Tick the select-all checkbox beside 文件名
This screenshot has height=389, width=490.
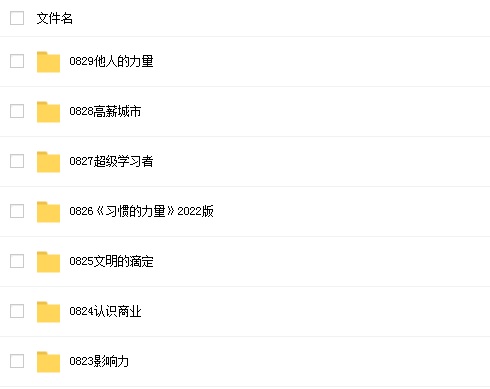pos(17,18)
